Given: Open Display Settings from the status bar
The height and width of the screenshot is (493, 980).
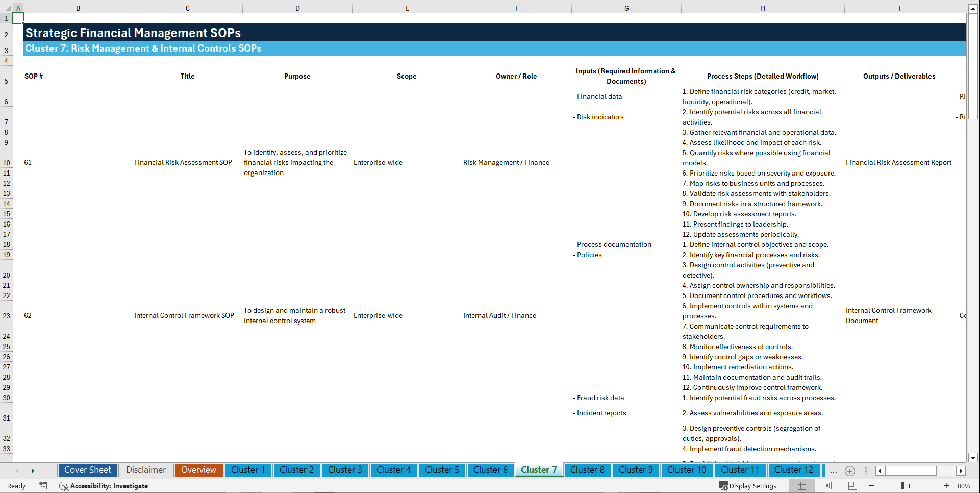Looking at the screenshot, I should tap(748, 486).
